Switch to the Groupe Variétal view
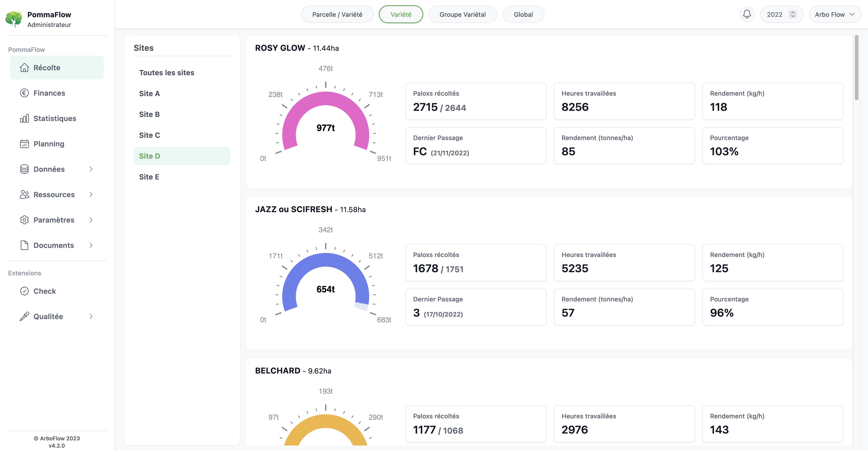 [x=462, y=14]
